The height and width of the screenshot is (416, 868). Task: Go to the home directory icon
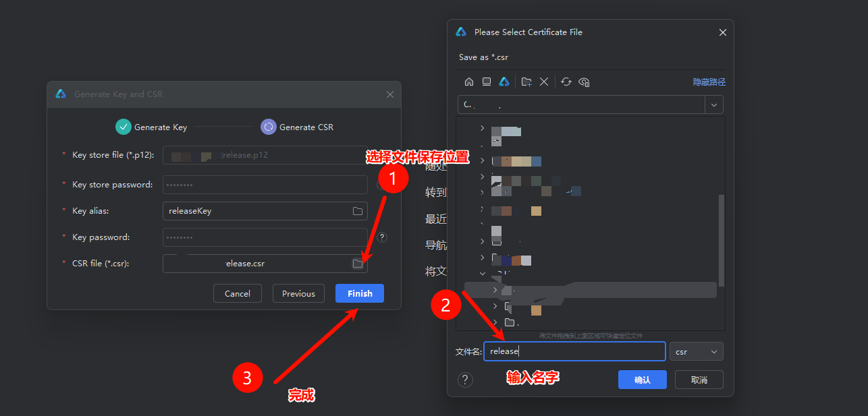(469, 82)
